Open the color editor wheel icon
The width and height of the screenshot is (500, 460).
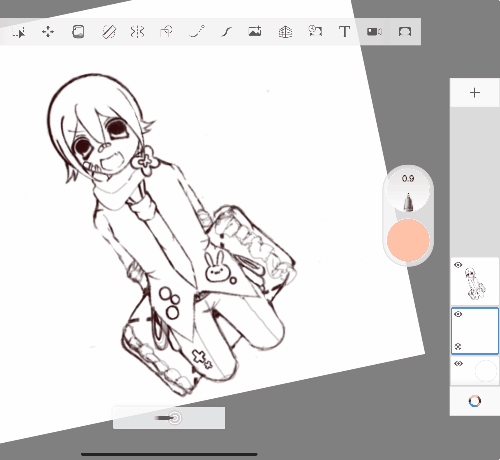pos(475,401)
